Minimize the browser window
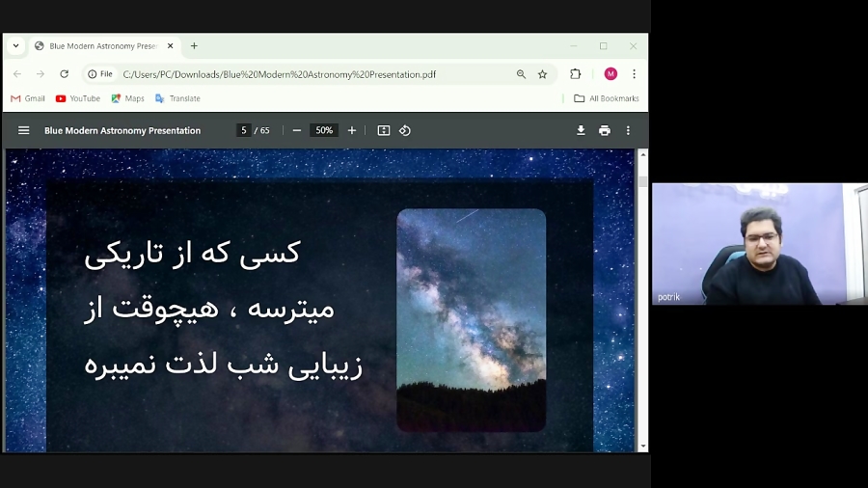This screenshot has width=868, height=488. coord(574,46)
